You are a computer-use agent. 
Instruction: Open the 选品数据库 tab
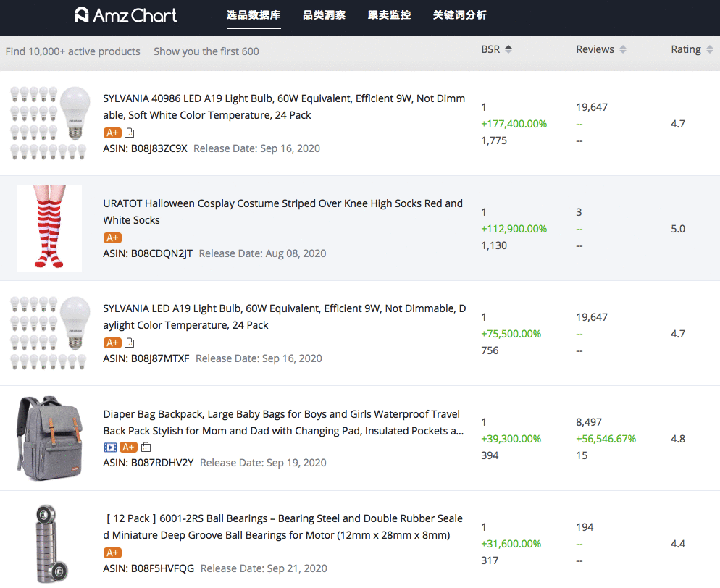[254, 15]
